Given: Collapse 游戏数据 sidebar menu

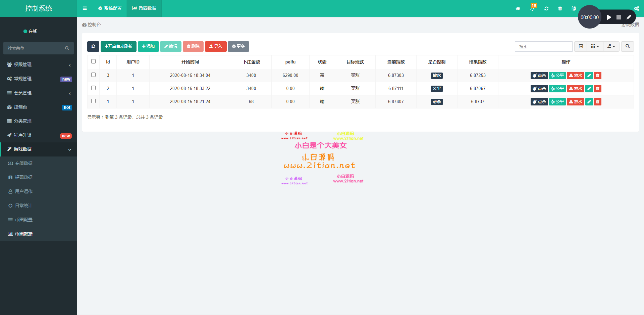Looking at the screenshot, I should click(x=39, y=149).
